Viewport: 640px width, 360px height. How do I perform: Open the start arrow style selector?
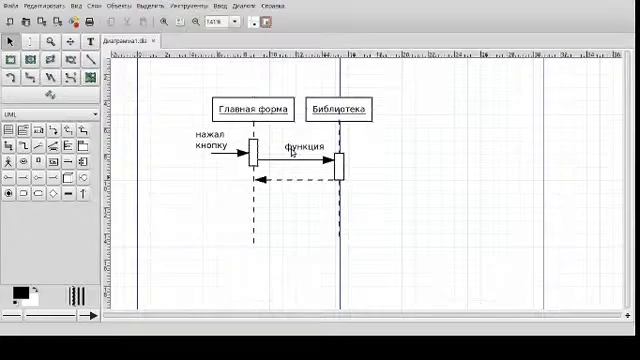(11, 316)
